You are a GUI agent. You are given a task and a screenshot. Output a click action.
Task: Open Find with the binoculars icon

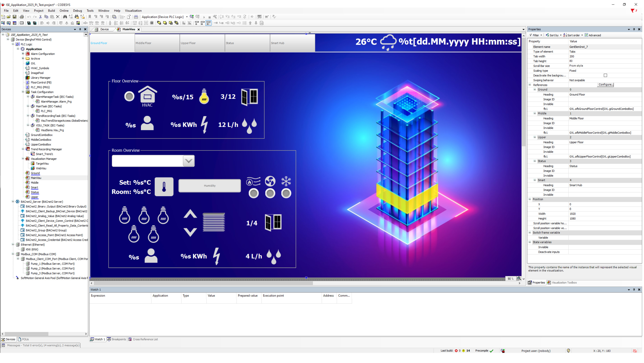click(x=65, y=17)
